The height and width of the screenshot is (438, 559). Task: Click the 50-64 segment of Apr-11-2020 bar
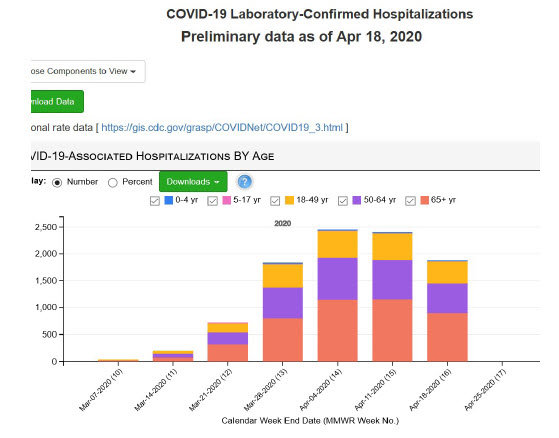tap(393, 279)
